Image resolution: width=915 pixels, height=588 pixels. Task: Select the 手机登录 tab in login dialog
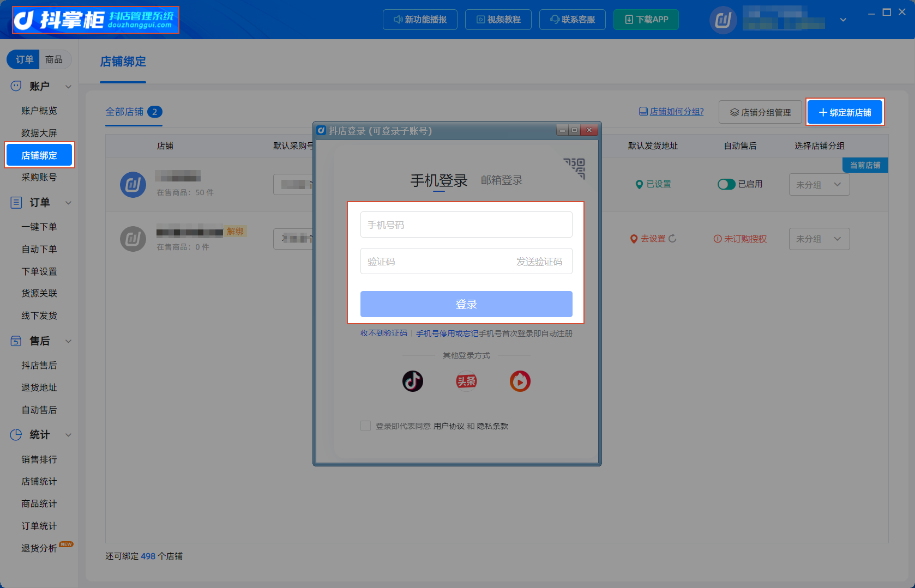tap(439, 180)
